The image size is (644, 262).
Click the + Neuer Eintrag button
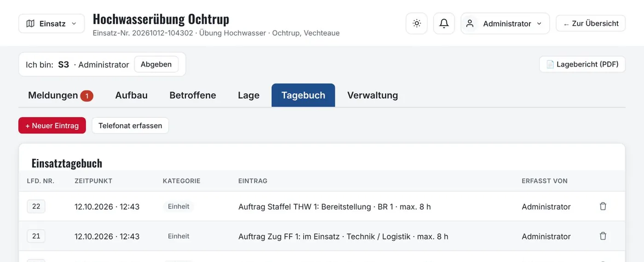coord(52,125)
